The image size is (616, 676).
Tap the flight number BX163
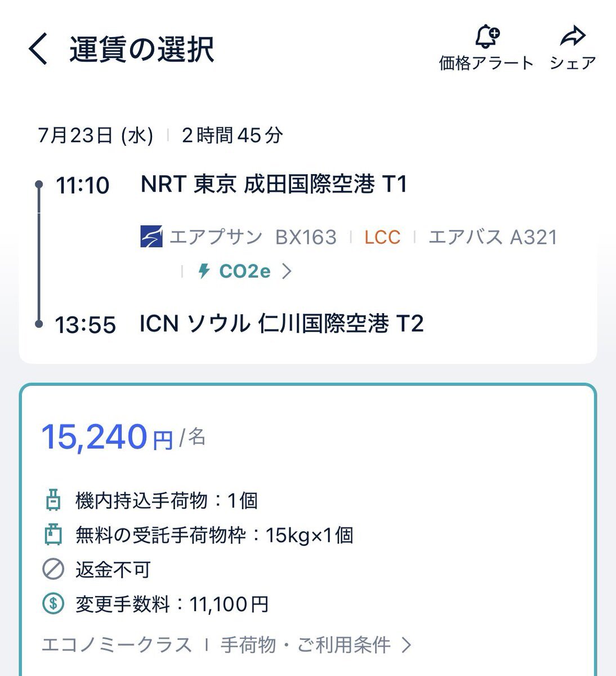click(306, 237)
